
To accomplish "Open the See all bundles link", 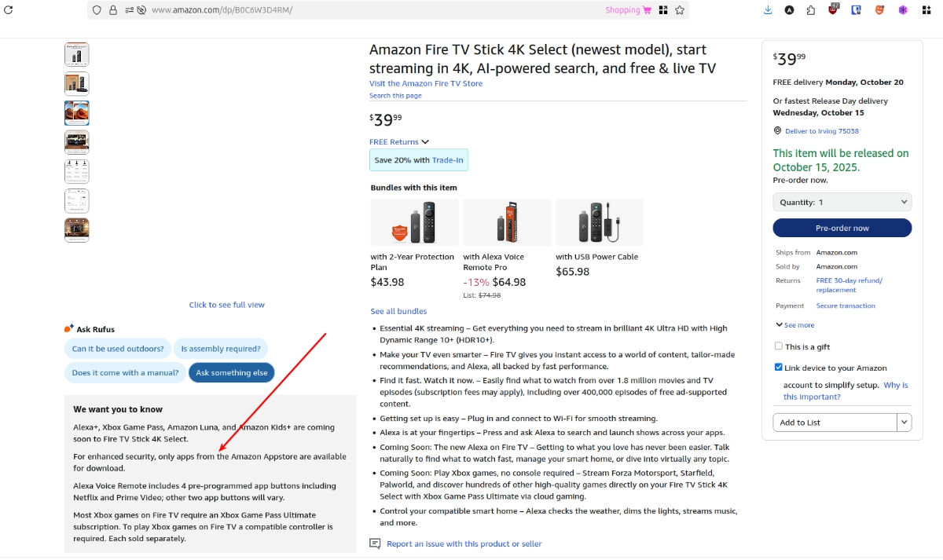I will point(398,312).
